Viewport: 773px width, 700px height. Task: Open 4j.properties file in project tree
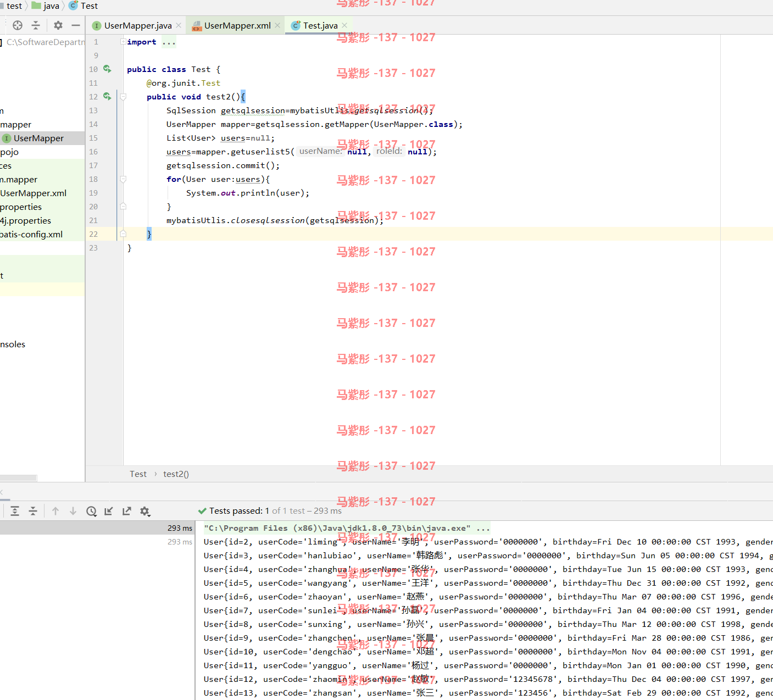coord(42,220)
